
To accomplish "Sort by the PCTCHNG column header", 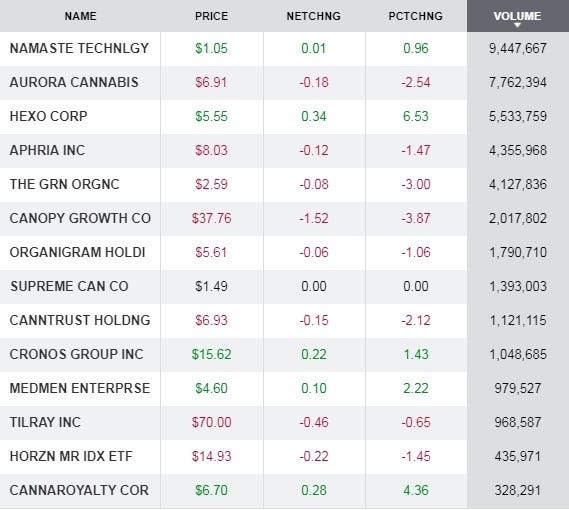I will point(416,16).
